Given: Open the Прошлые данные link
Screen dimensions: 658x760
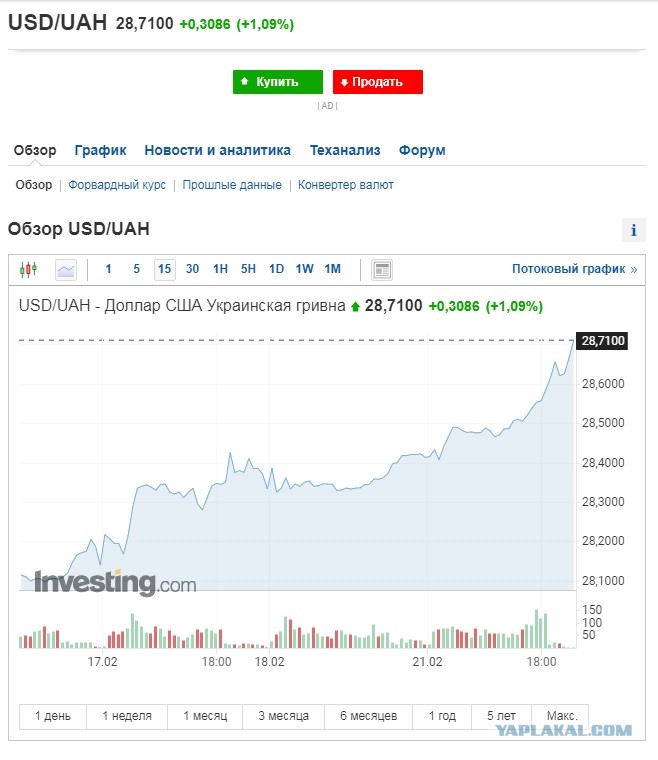Looking at the screenshot, I should (x=232, y=185).
